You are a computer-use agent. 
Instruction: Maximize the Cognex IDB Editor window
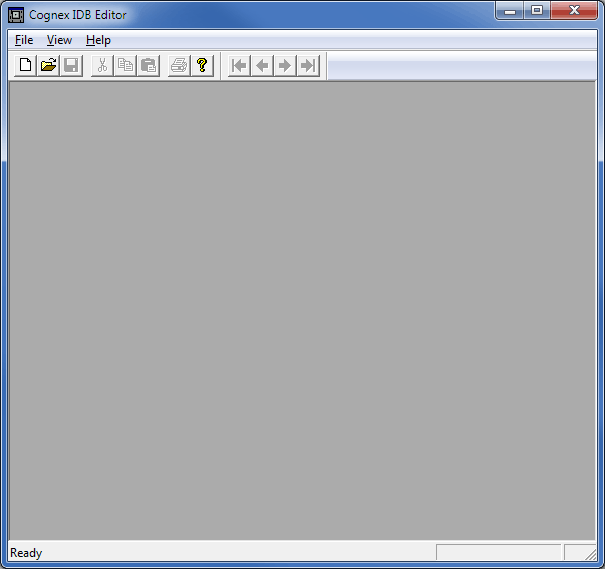point(537,11)
